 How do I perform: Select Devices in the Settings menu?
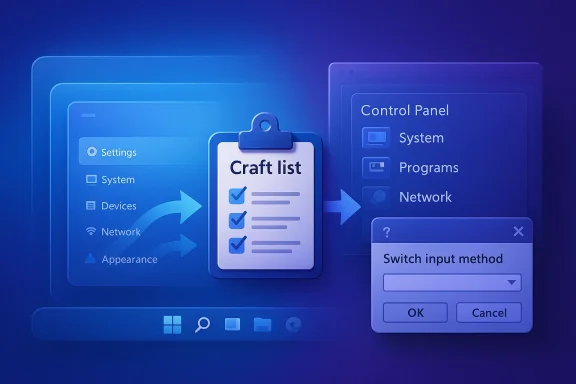click(119, 206)
